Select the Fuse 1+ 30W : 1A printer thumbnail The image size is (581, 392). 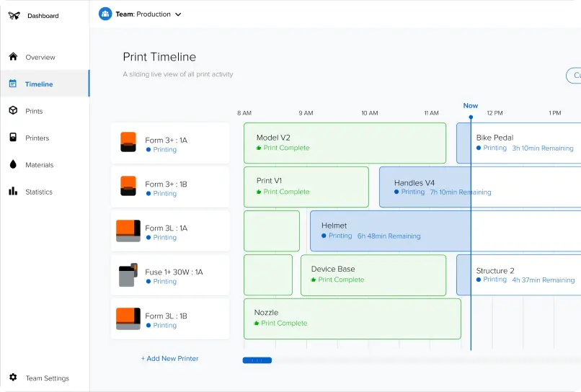pos(128,275)
